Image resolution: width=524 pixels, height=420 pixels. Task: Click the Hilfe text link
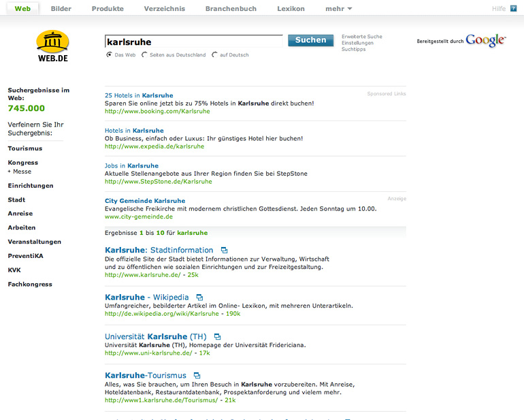[x=499, y=9]
